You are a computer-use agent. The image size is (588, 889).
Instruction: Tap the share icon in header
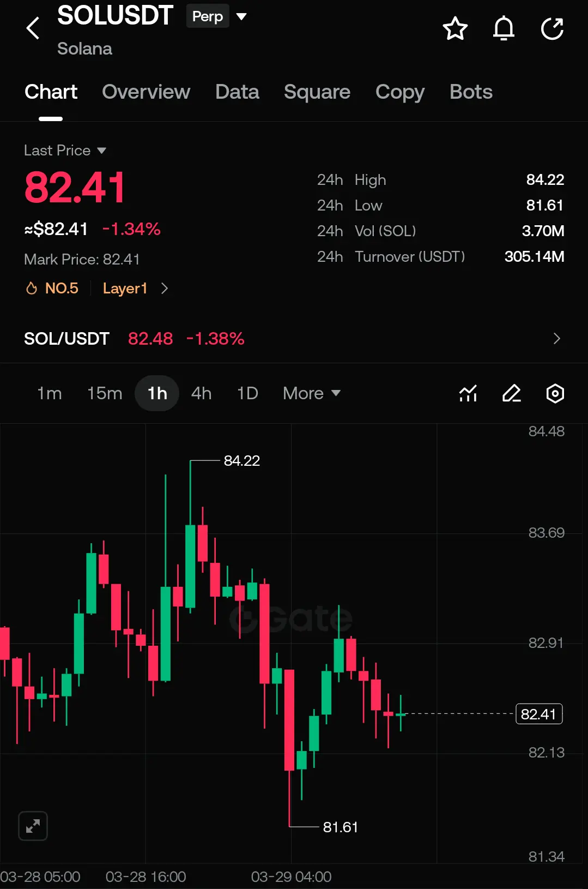552,28
